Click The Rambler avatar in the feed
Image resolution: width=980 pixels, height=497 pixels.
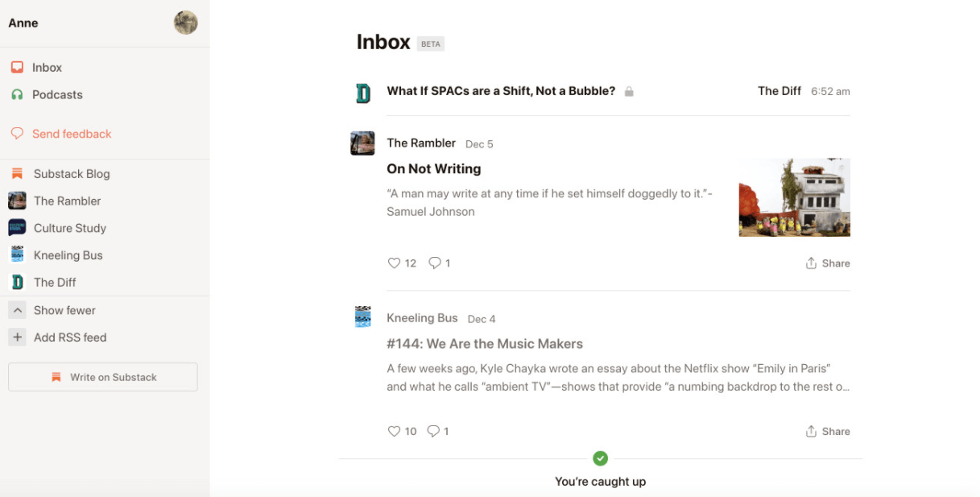(362, 143)
